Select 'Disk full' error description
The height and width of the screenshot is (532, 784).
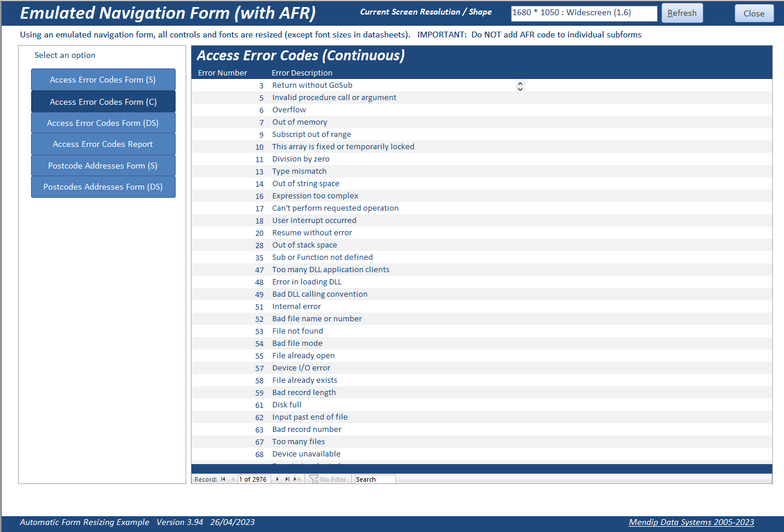(x=287, y=405)
